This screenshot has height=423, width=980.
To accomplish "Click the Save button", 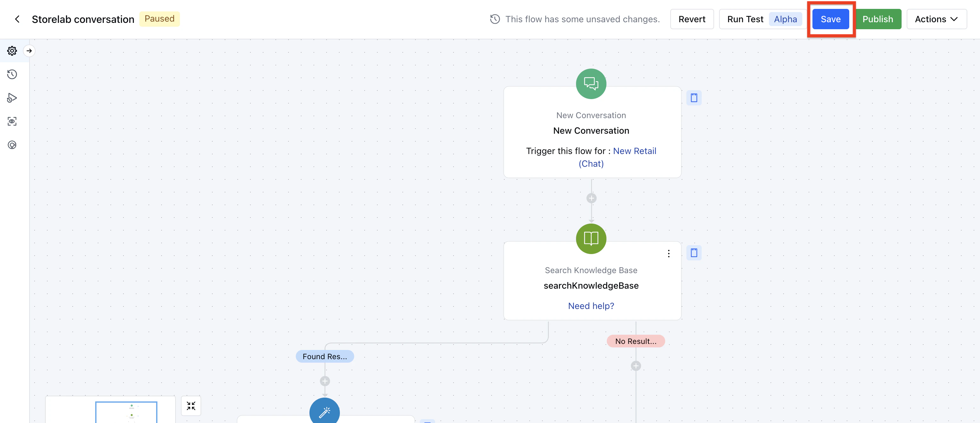I will tap(831, 19).
